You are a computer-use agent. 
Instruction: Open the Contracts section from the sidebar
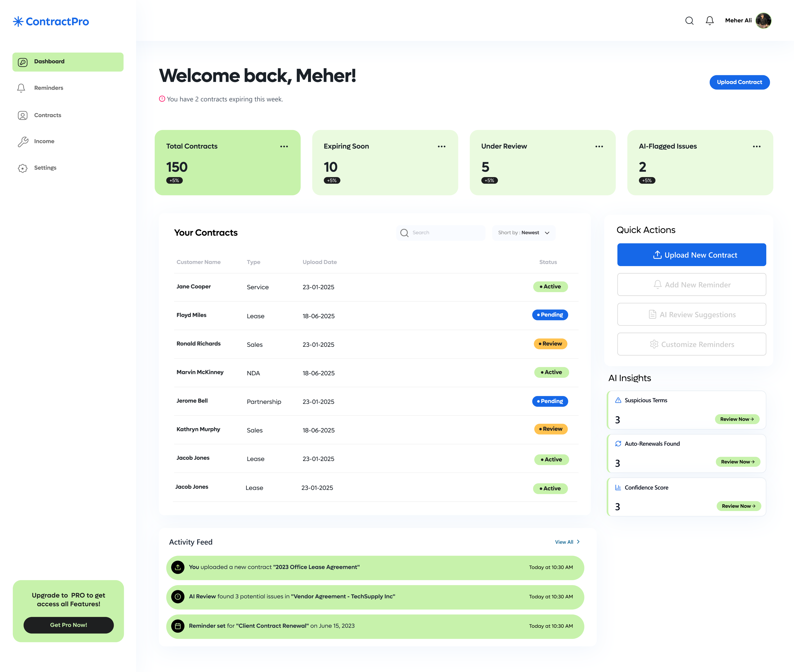point(22,115)
